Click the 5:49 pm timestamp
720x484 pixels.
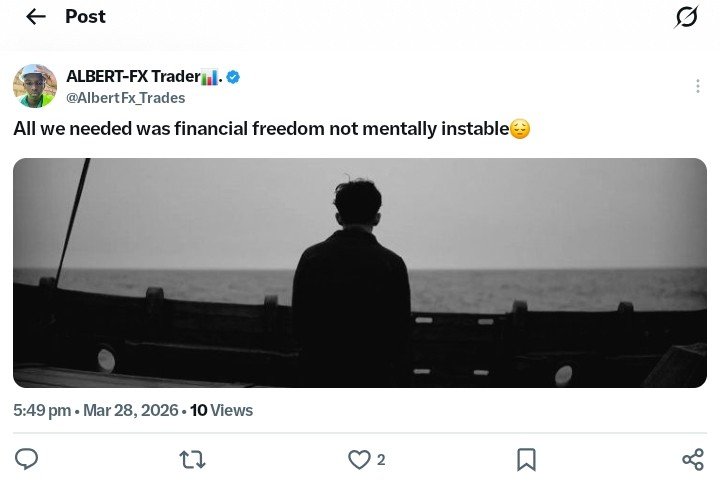click(x=42, y=410)
